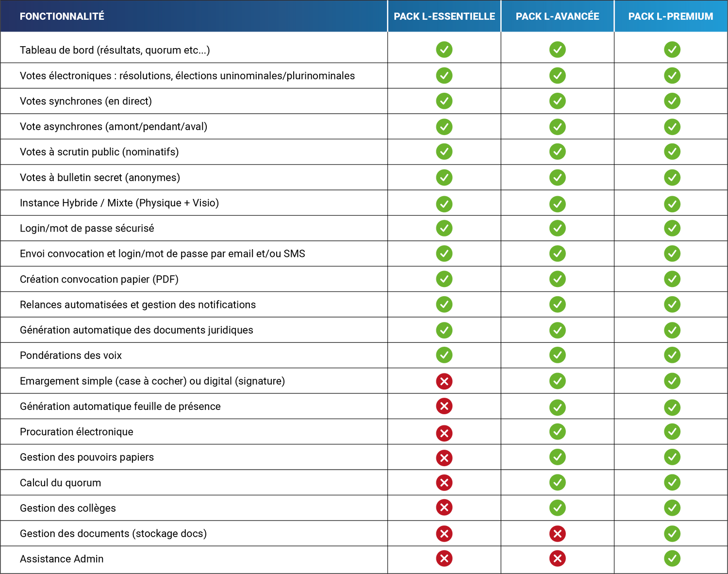728x574 pixels.
Task: Click the text "Instance Hybride / Mixte (Physique + Visio)"
Action: 119,203
